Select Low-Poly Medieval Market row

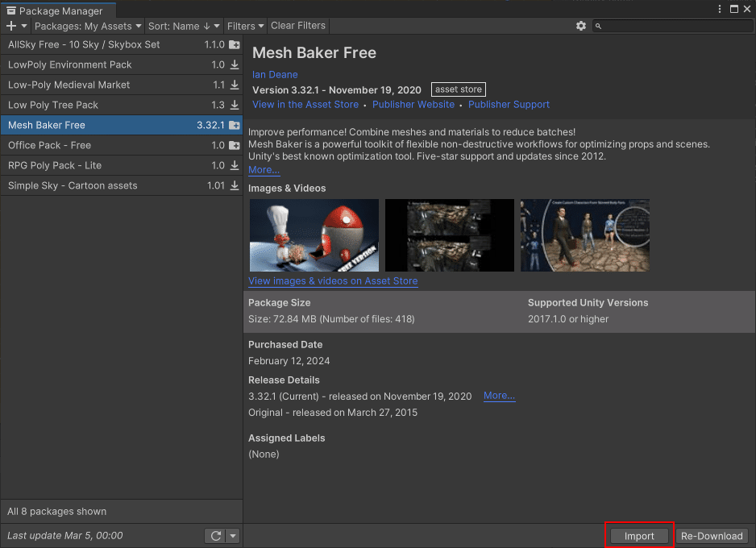point(122,85)
